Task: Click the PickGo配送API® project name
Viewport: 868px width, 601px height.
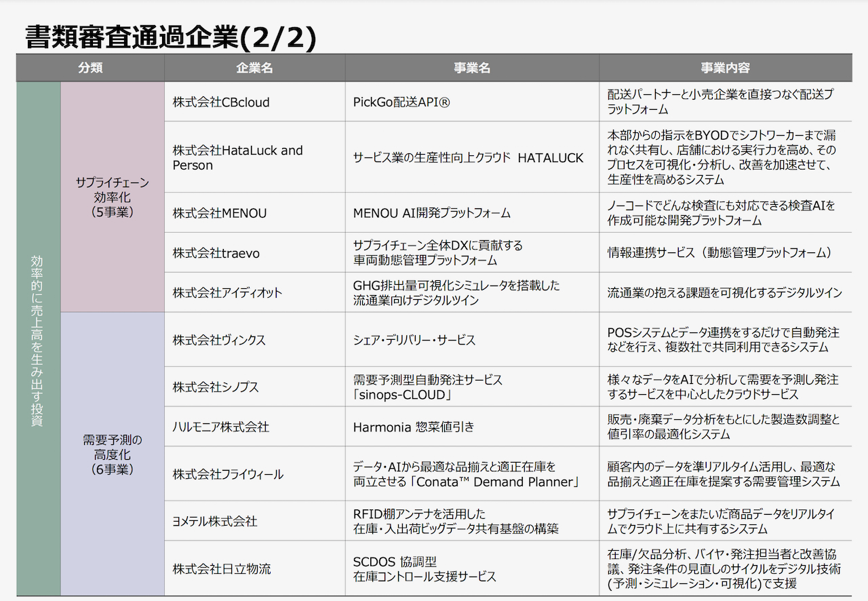Action: click(x=402, y=102)
